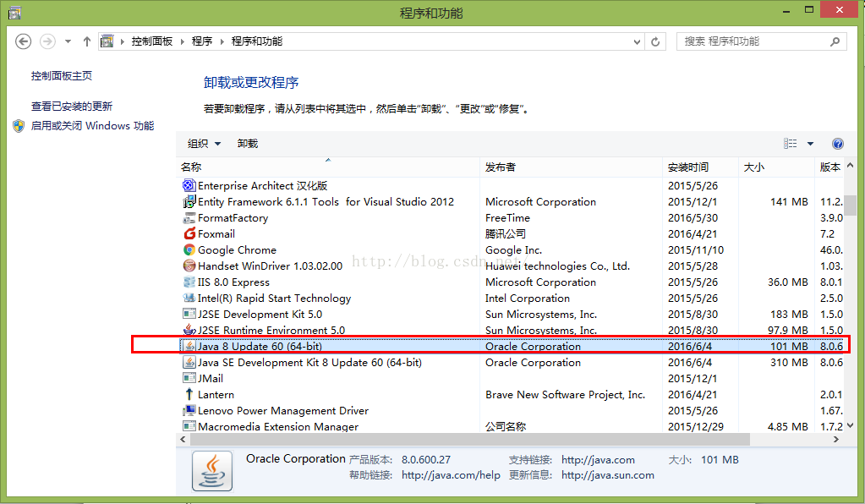Open 启用或关闭 Windows 功能 link

(92, 126)
